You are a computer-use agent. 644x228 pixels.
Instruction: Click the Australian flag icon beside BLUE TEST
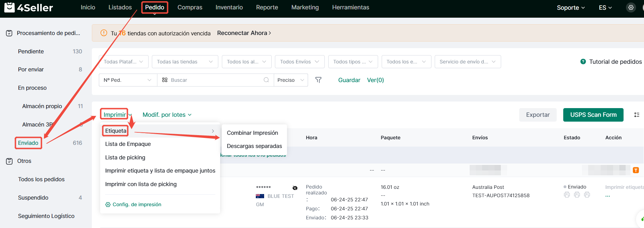click(x=260, y=196)
